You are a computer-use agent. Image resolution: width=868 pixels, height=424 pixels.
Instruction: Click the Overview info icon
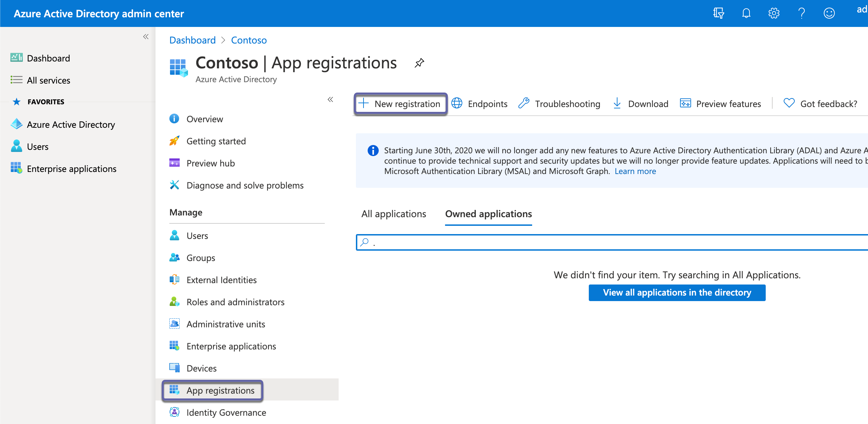174,119
